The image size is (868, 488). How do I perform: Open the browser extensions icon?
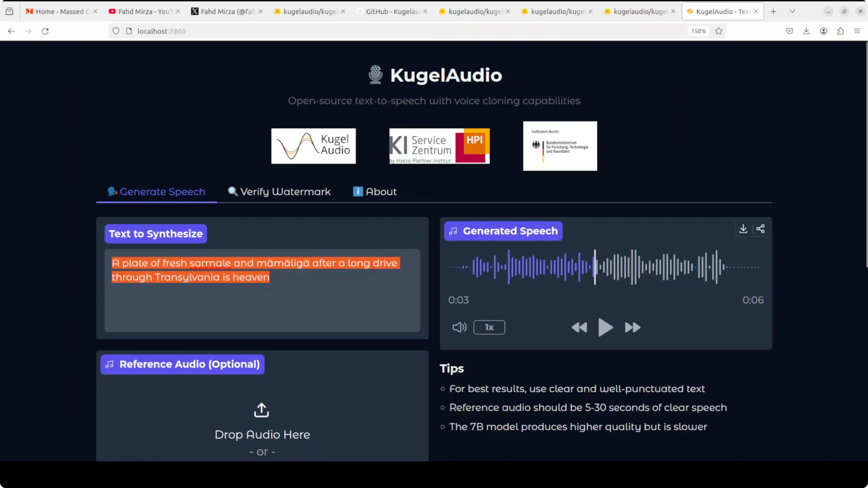(x=840, y=31)
